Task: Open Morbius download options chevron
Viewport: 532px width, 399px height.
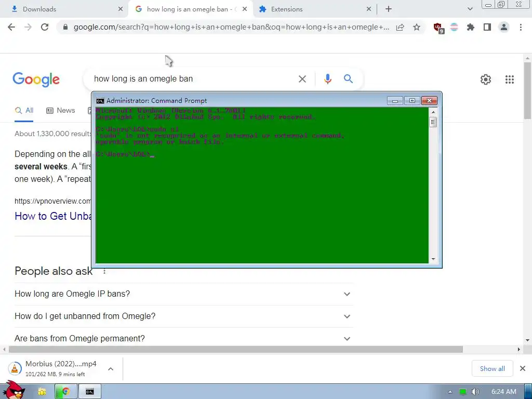Action: [x=111, y=369]
